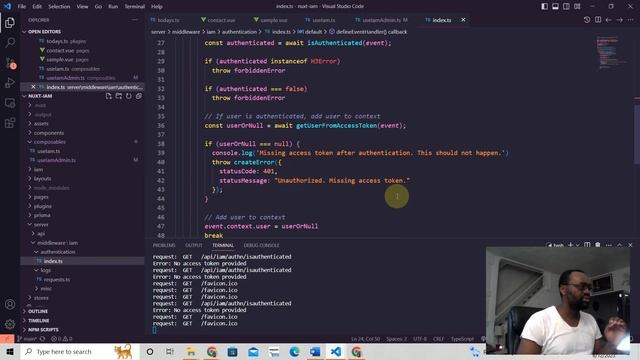Open customize layout icon
This screenshot has width=640, height=360.
click(x=577, y=6)
